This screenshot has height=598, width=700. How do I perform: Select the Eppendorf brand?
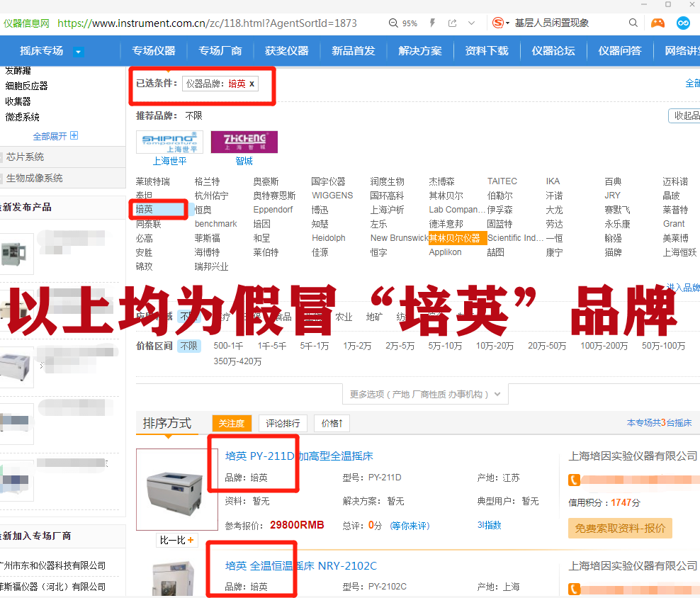pyautogui.click(x=273, y=210)
